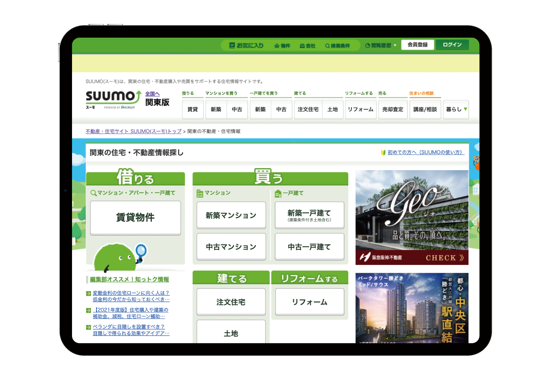Click the 新築マンション button
The width and height of the screenshot is (554, 392).
click(x=231, y=215)
